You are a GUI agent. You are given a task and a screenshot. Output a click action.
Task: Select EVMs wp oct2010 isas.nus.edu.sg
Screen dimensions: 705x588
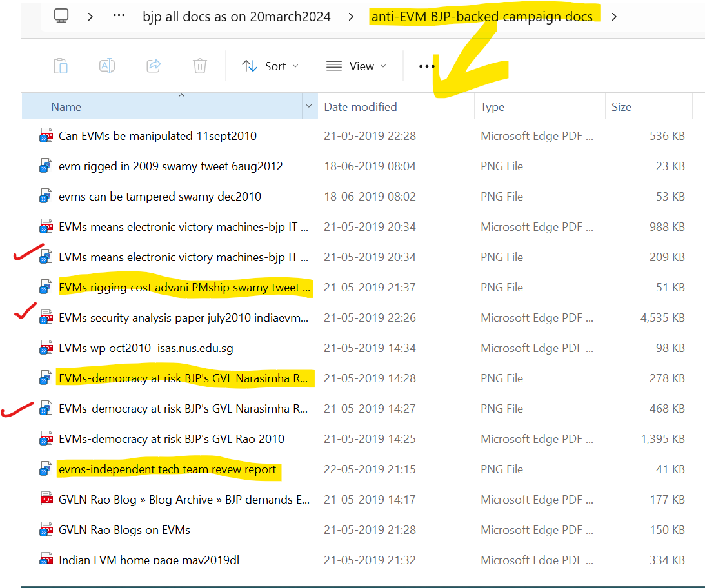pos(146,348)
